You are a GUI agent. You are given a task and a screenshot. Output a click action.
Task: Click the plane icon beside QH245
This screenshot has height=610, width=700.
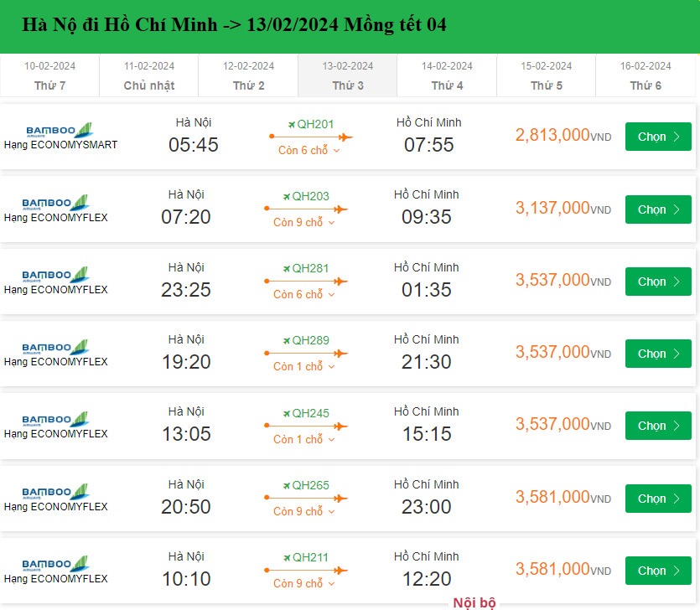[x=285, y=413]
